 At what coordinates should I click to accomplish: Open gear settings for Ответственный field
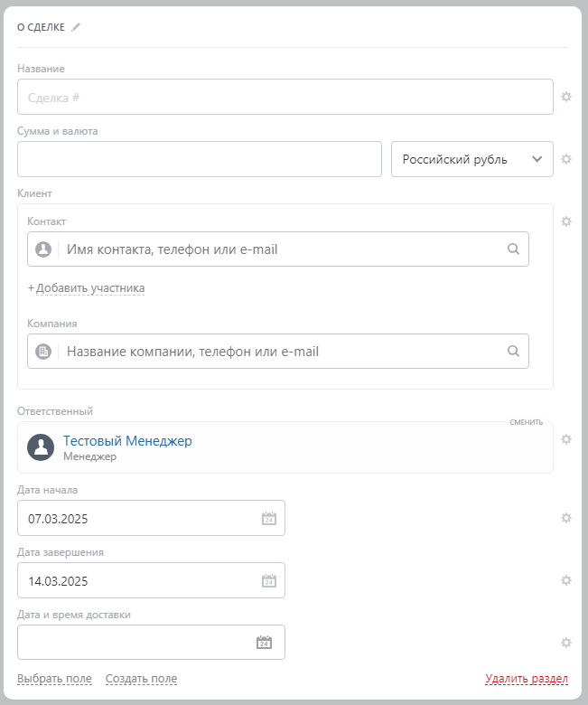[566, 439]
